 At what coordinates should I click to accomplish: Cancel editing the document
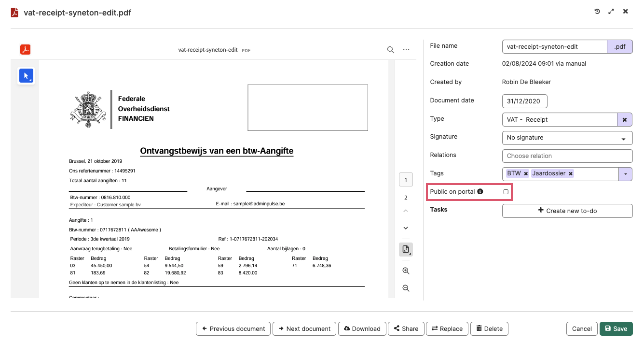point(582,329)
